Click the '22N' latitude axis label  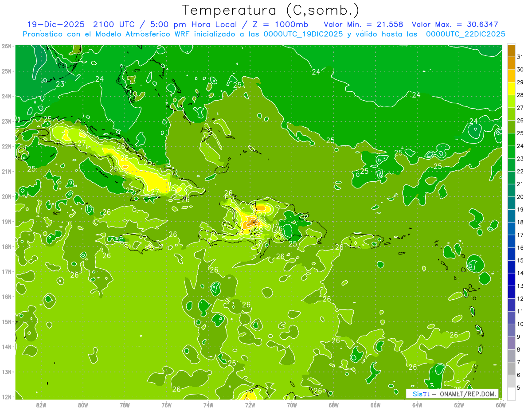(7, 146)
